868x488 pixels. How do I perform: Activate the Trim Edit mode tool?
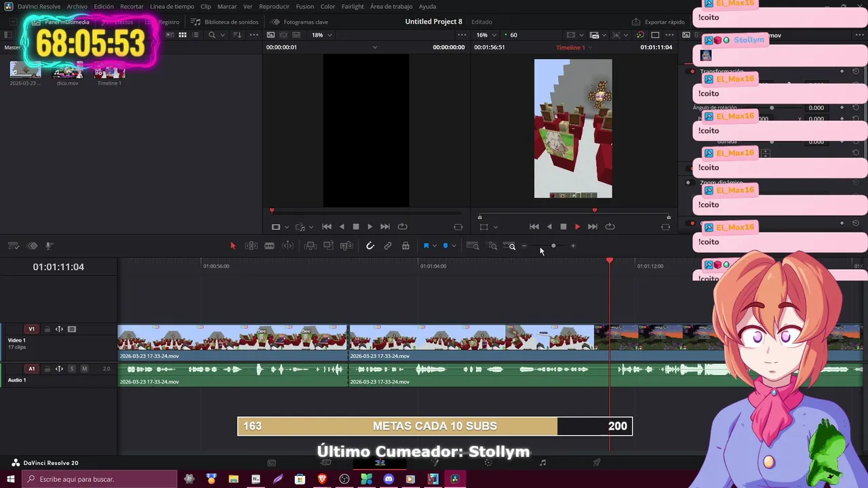coord(251,246)
